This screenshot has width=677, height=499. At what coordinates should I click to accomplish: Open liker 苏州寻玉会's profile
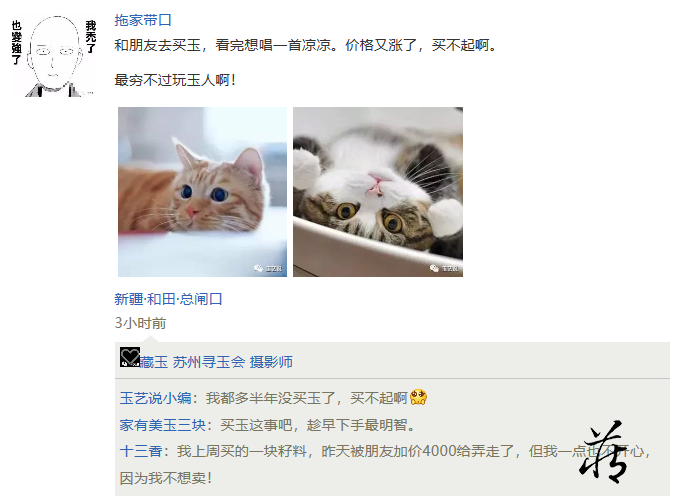coord(209,362)
